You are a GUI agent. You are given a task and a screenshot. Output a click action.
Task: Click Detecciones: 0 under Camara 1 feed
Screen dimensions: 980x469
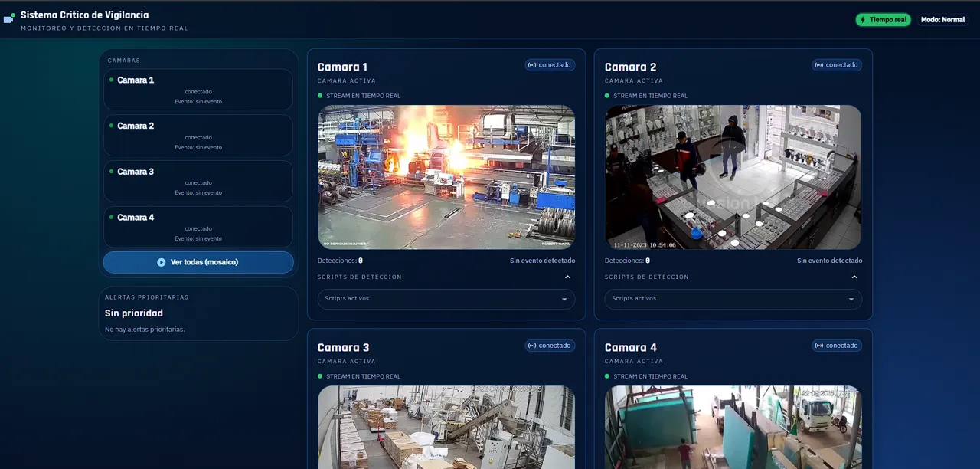click(340, 261)
